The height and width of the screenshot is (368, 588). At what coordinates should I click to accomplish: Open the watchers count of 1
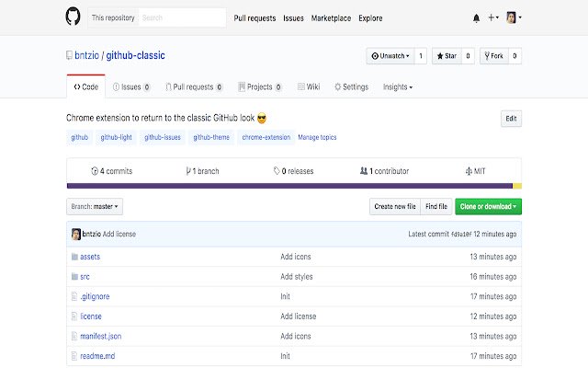(421, 56)
